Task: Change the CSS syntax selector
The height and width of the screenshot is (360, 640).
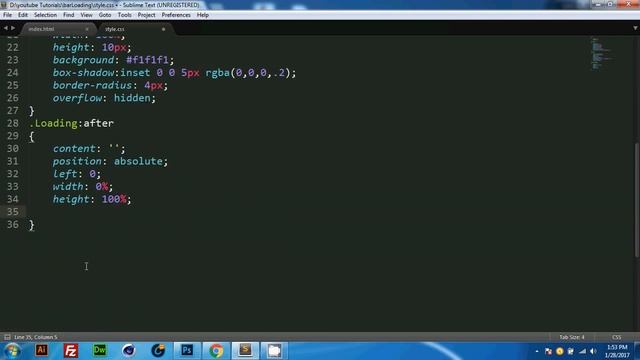Action: tap(616, 337)
